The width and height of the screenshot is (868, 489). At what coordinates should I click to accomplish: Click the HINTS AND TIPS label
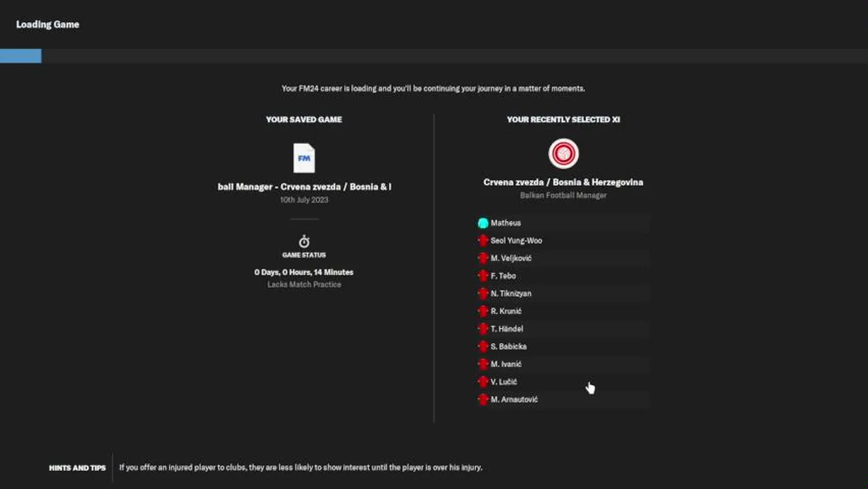pos(77,468)
